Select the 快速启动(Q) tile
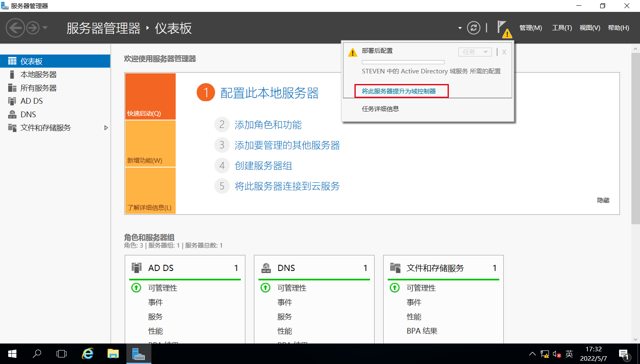640x364 pixels. click(151, 96)
